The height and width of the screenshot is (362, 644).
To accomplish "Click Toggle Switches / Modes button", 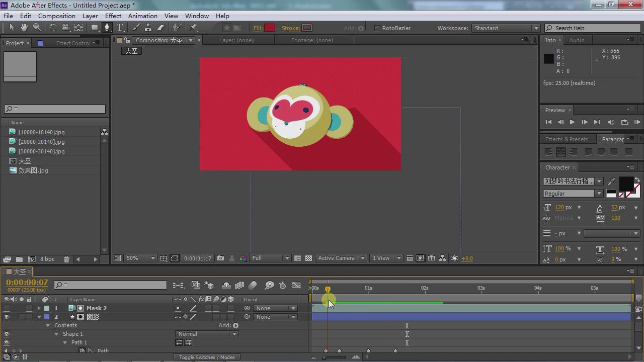I will coord(207,357).
